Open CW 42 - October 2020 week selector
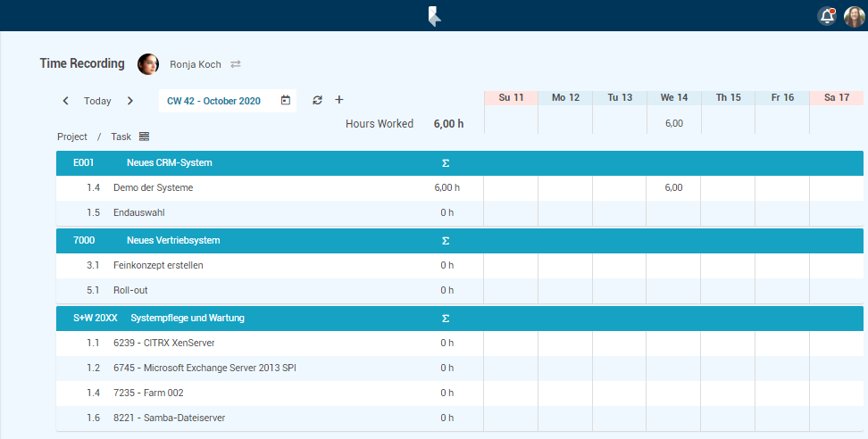 [x=214, y=101]
